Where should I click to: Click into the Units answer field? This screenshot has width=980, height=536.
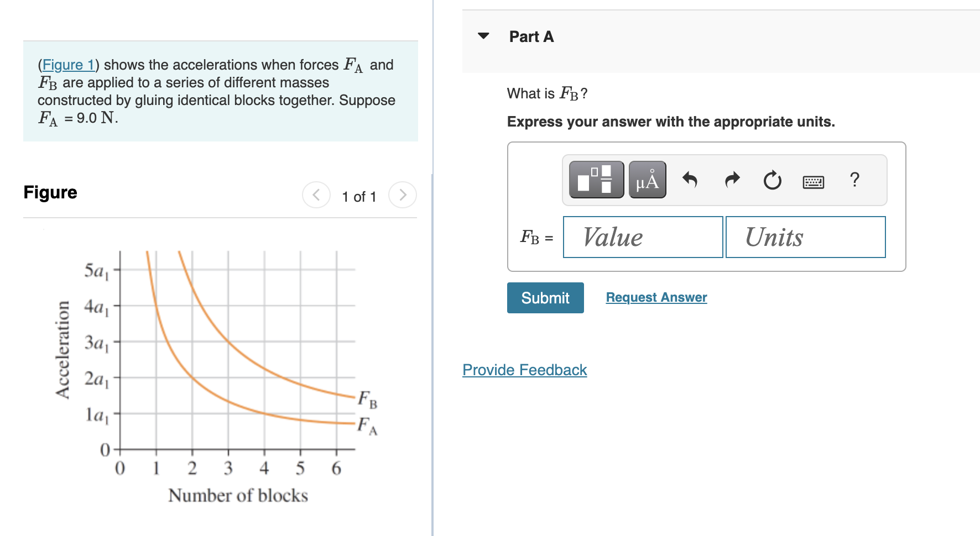(805, 237)
